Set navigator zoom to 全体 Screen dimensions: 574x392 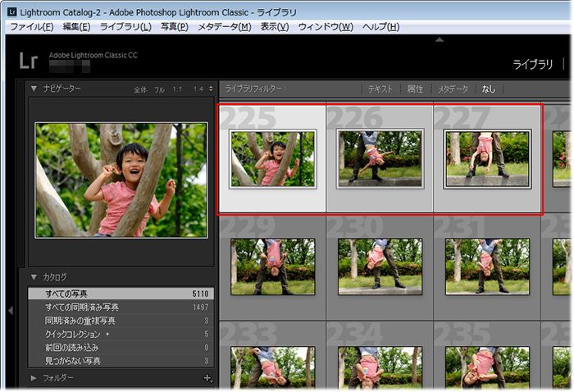[140, 89]
